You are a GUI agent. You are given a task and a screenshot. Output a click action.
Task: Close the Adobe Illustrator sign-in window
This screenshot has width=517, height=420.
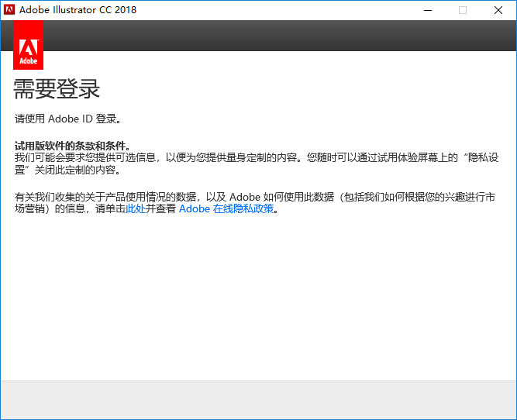pos(498,10)
